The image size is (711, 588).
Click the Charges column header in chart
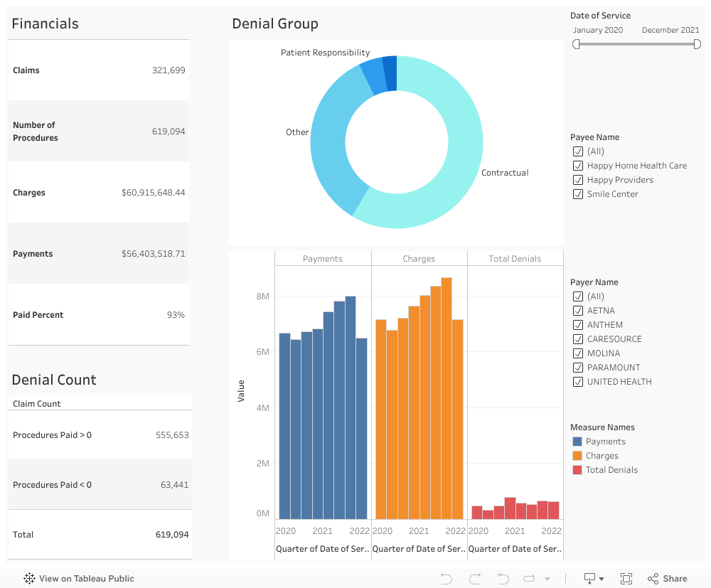click(419, 259)
